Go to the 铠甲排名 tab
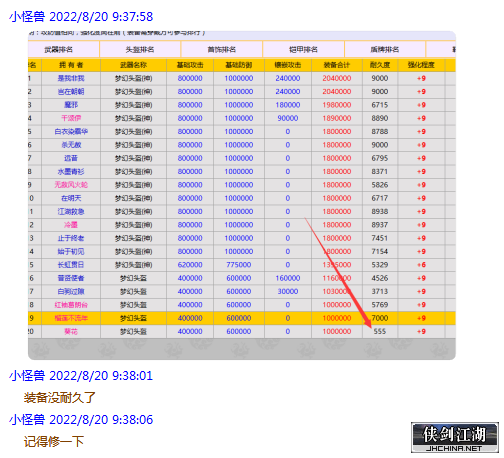This screenshot has height=458, width=504. (303, 49)
